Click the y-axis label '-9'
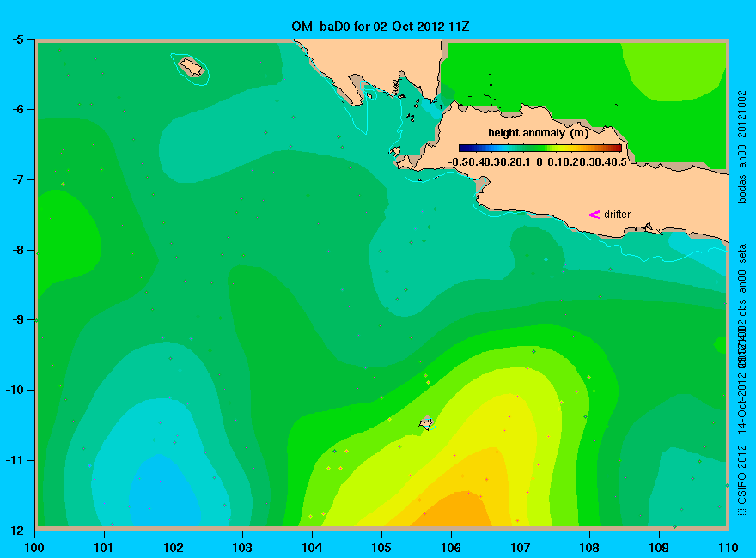This screenshot has width=756, height=558. tap(17, 320)
